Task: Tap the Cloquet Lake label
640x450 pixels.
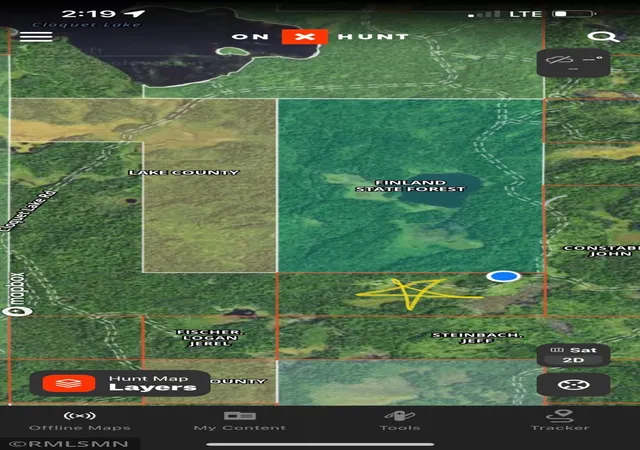Action: click(86, 25)
